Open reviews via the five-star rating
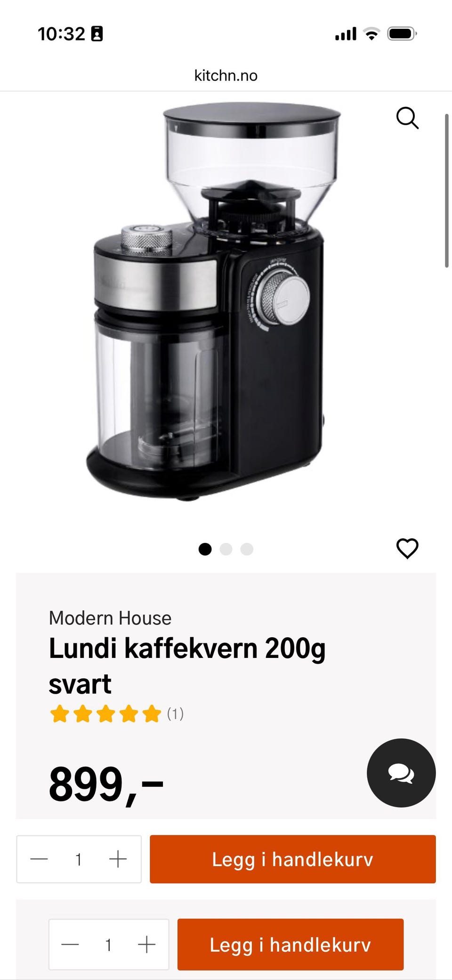 pyautogui.click(x=105, y=714)
